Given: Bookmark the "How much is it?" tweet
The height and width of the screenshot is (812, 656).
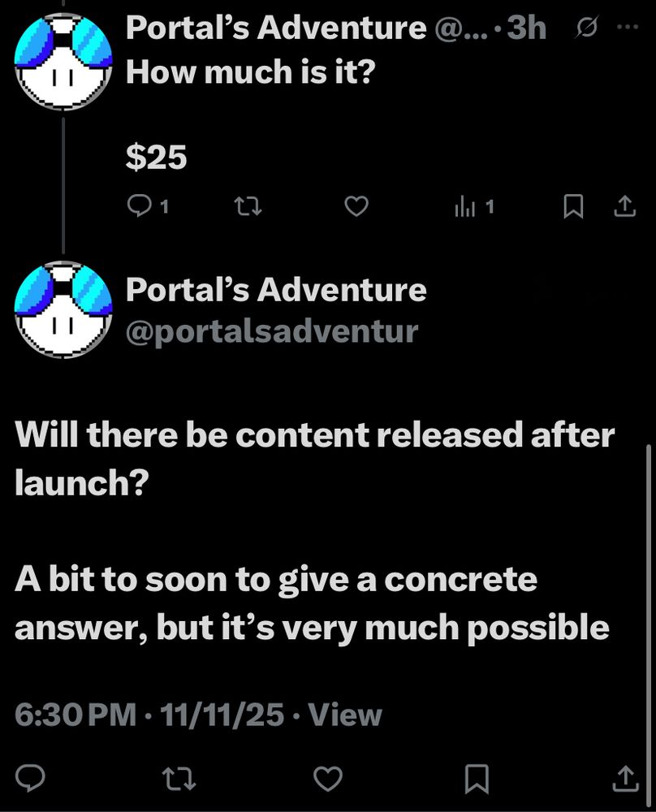Looking at the screenshot, I should [573, 206].
